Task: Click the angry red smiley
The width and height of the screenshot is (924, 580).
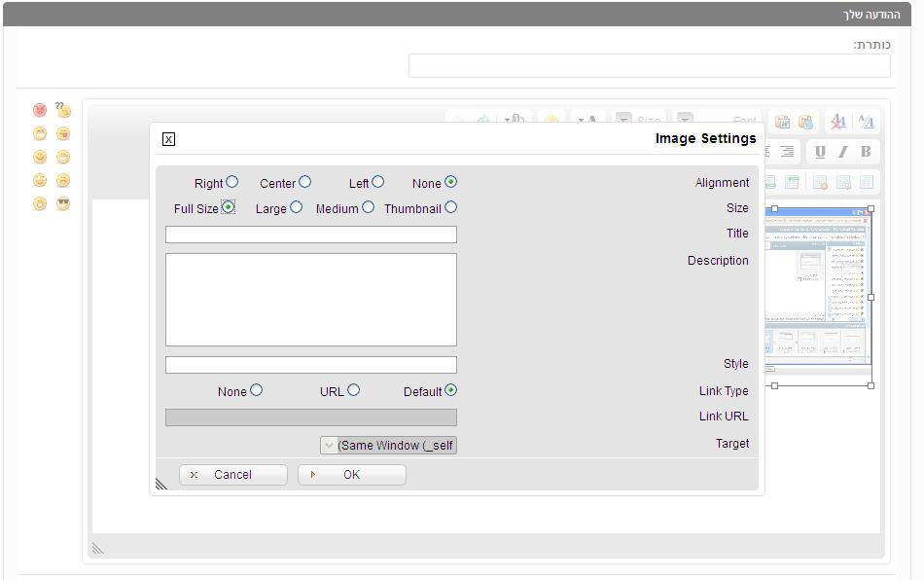Action: pyautogui.click(x=40, y=110)
